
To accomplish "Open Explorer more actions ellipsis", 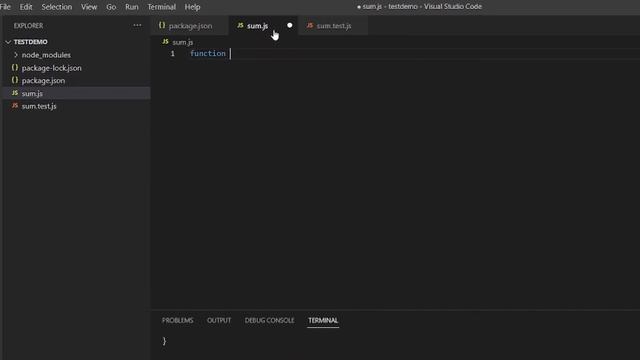I will (137, 25).
